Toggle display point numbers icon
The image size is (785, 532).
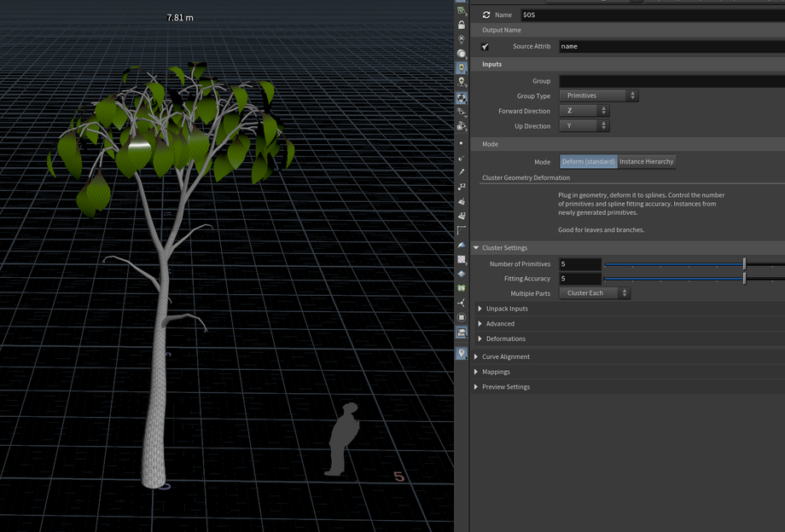[462, 187]
